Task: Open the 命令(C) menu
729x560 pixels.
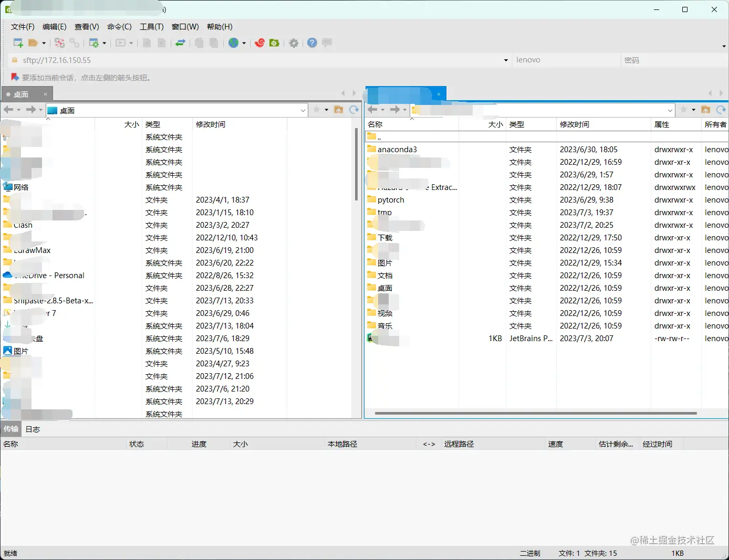Action: point(119,27)
